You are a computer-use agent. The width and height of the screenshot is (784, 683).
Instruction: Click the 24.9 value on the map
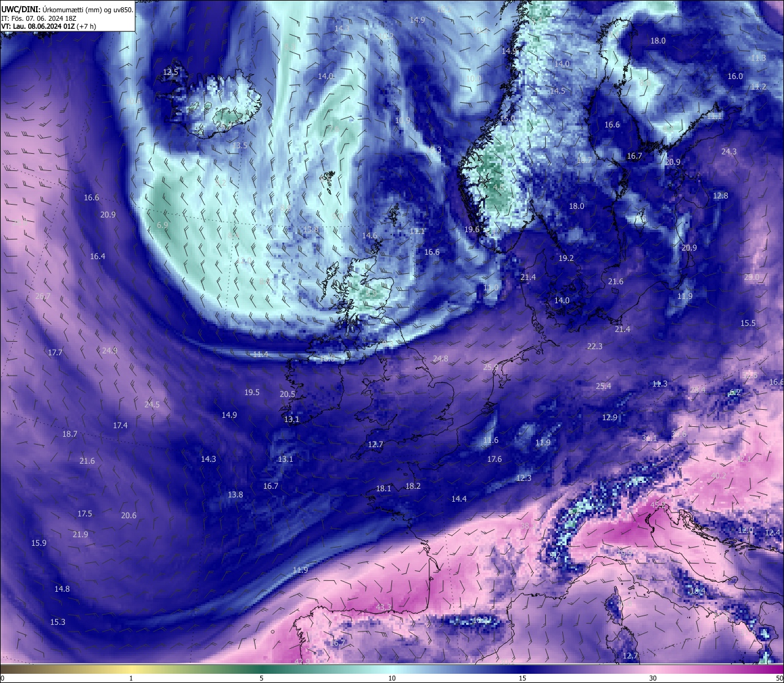coord(110,350)
